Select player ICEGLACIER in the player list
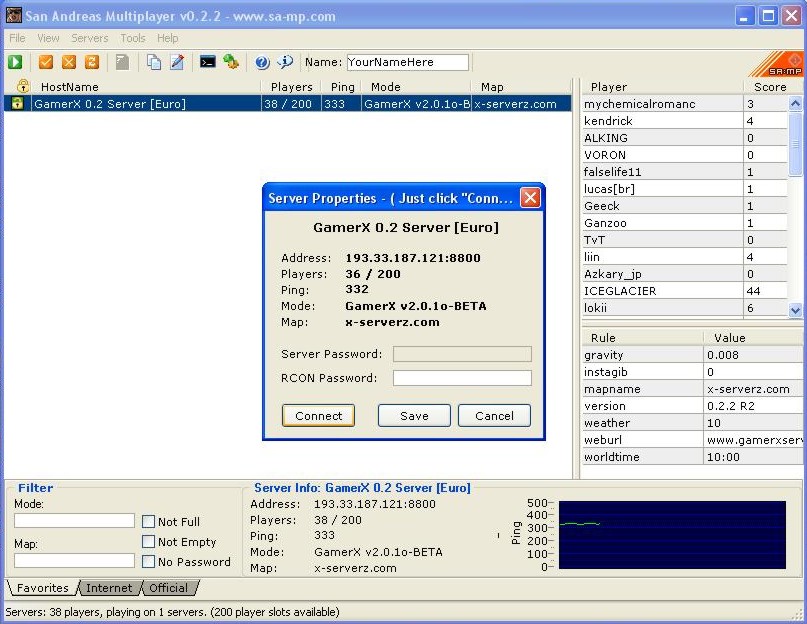This screenshot has height=624, width=807. [685, 290]
